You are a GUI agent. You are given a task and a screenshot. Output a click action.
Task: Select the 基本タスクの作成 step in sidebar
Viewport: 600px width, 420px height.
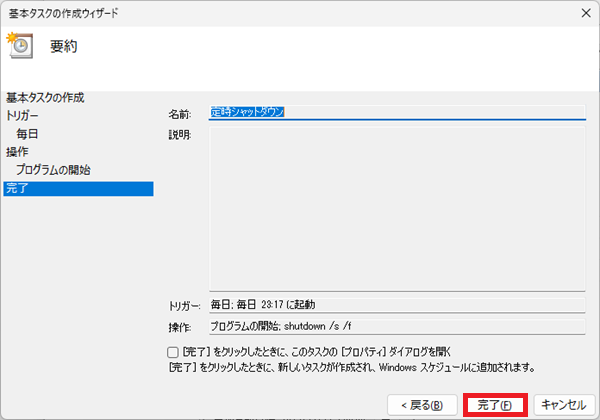coord(45,98)
